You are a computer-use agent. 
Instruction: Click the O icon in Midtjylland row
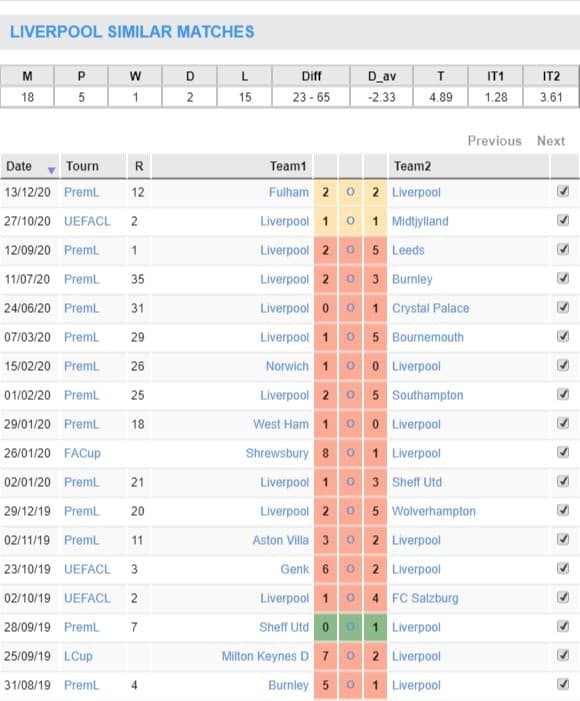[x=351, y=220]
